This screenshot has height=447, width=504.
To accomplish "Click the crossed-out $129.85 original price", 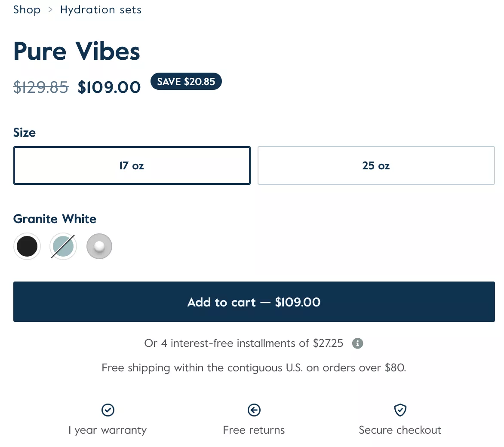I will [x=41, y=87].
